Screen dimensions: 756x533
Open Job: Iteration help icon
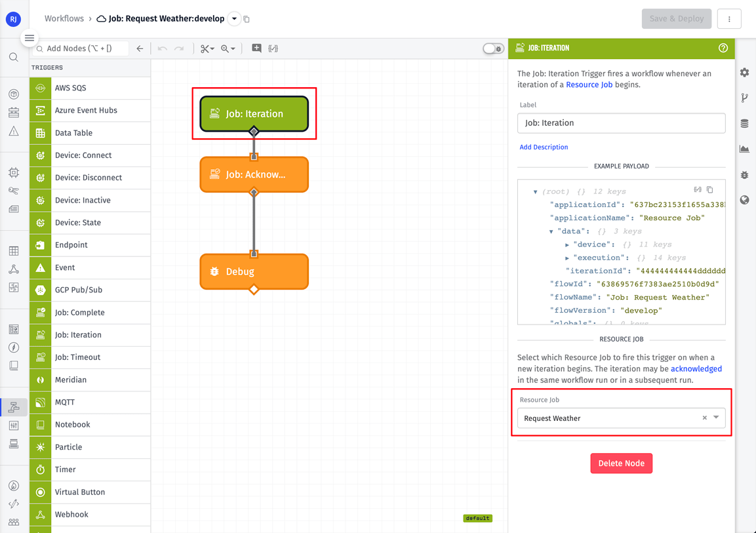[723, 48]
